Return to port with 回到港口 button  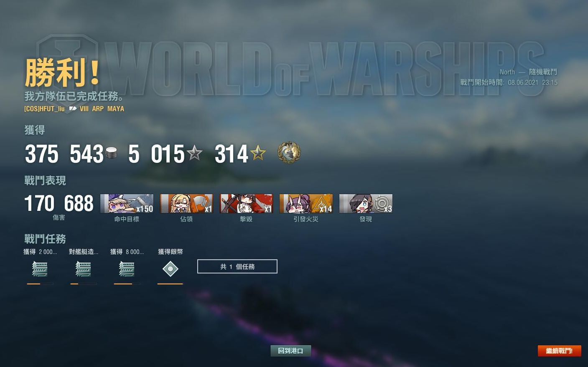click(290, 351)
